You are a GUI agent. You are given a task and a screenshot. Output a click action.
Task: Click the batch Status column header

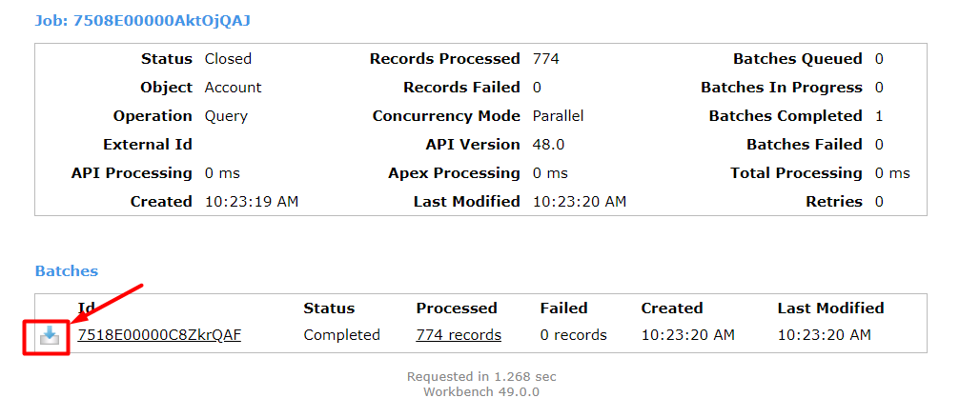tap(329, 308)
